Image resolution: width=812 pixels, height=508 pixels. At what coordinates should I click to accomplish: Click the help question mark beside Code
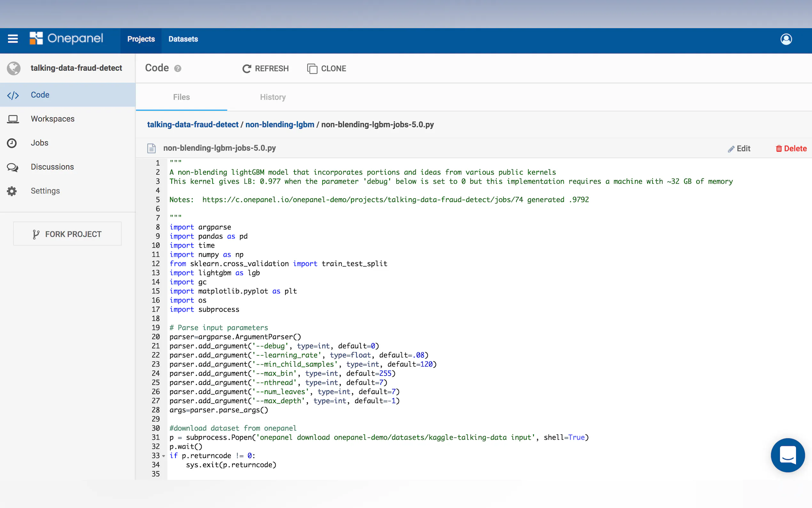(177, 68)
